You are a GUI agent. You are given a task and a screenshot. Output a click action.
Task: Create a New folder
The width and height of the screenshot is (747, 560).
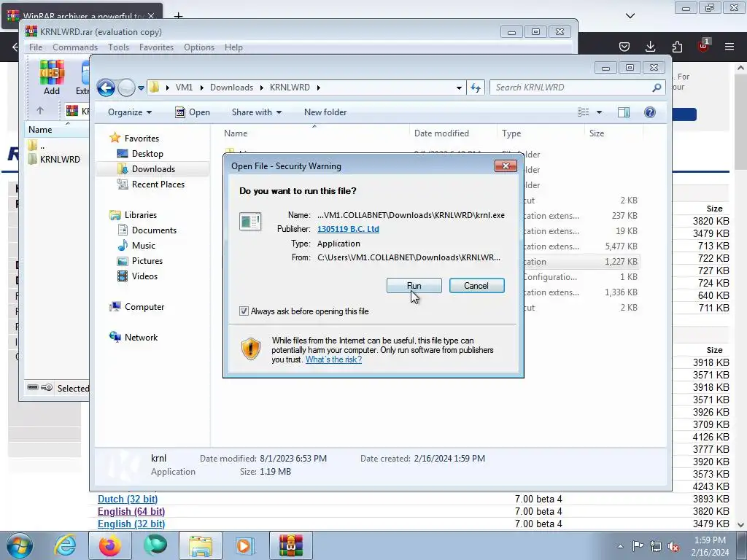(325, 112)
